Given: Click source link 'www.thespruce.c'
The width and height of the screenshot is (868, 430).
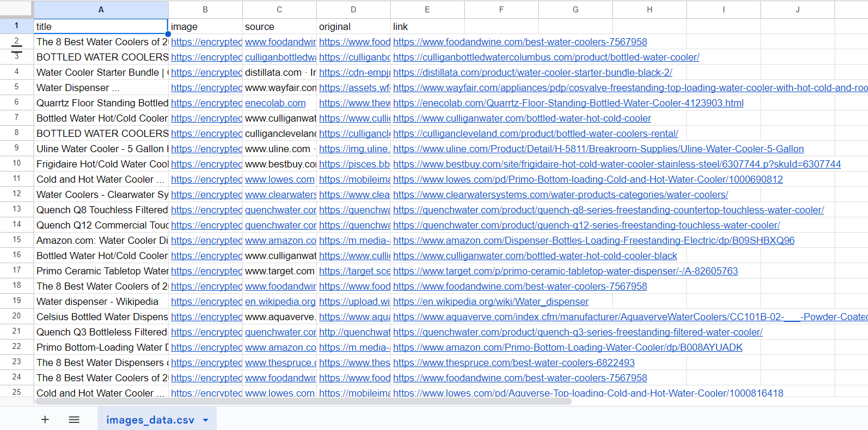Looking at the screenshot, I should 280,362.
